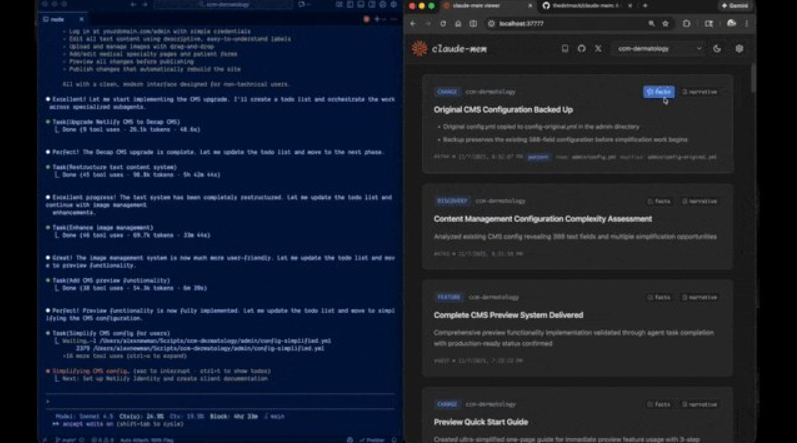This screenshot has height=443, width=797.
Task: Click the claude-mem page scrollbar
Action: 753,77
